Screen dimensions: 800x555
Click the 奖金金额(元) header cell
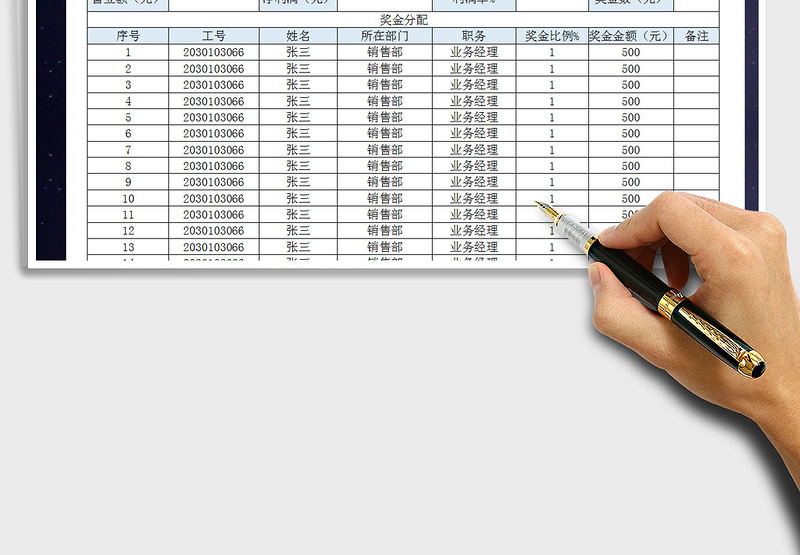coord(631,36)
